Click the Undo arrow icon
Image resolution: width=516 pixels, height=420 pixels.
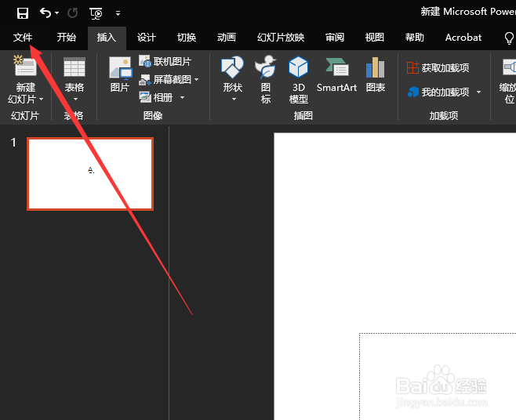coord(45,13)
